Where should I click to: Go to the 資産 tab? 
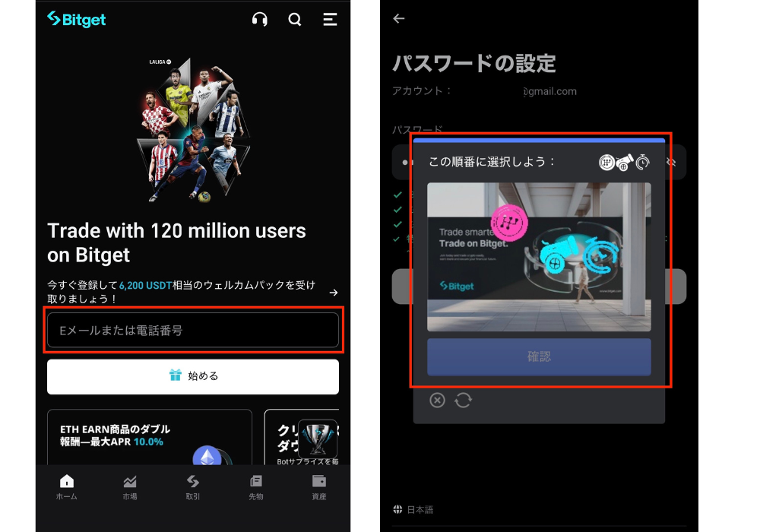click(x=319, y=486)
